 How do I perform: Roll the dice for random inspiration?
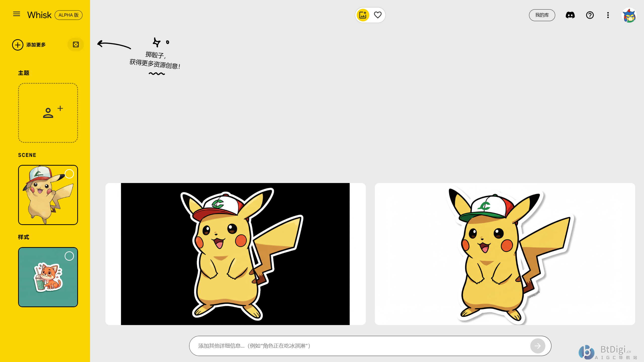[x=76, y=44]
